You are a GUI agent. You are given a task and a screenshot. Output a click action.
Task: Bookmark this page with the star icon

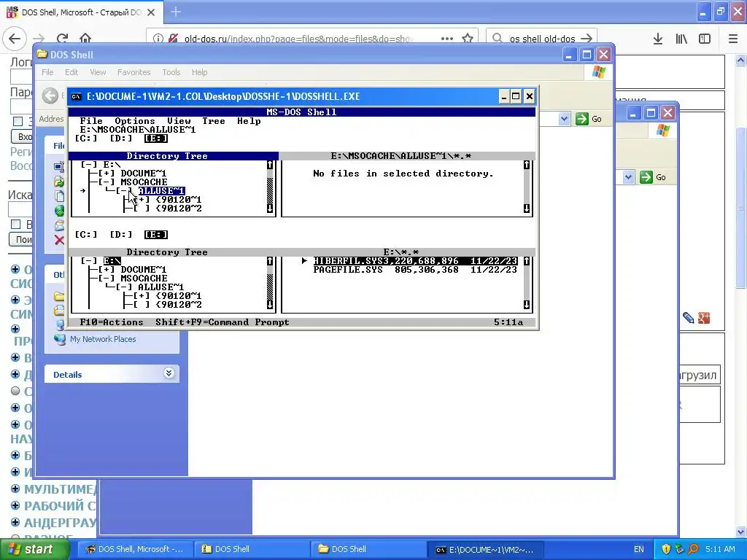tap(468, 39)
